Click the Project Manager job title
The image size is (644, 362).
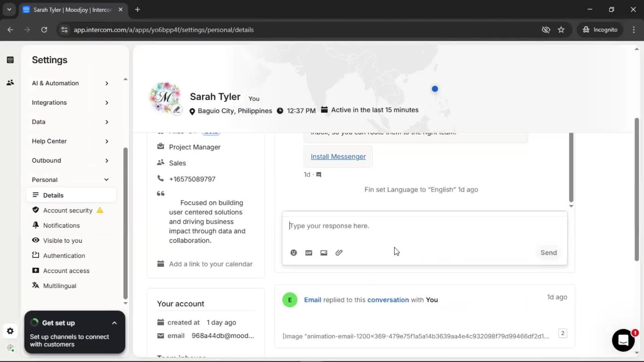(x=195, y=147)
